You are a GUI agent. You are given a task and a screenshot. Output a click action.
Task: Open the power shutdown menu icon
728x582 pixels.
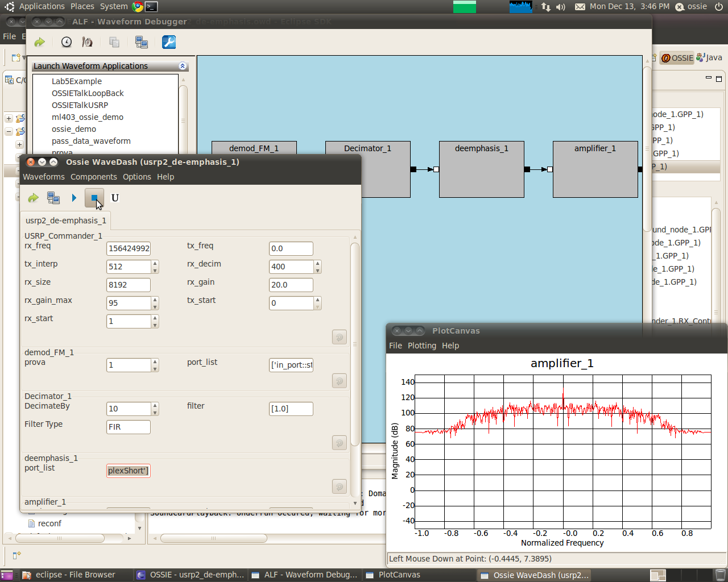point(720,7)
